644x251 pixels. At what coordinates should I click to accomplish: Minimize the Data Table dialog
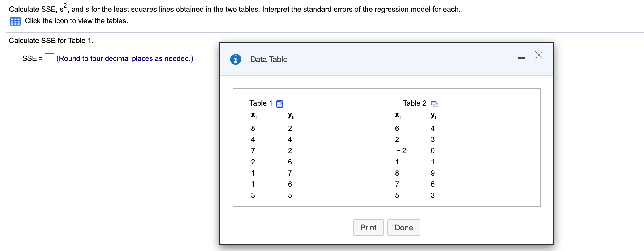coord(521,58)
